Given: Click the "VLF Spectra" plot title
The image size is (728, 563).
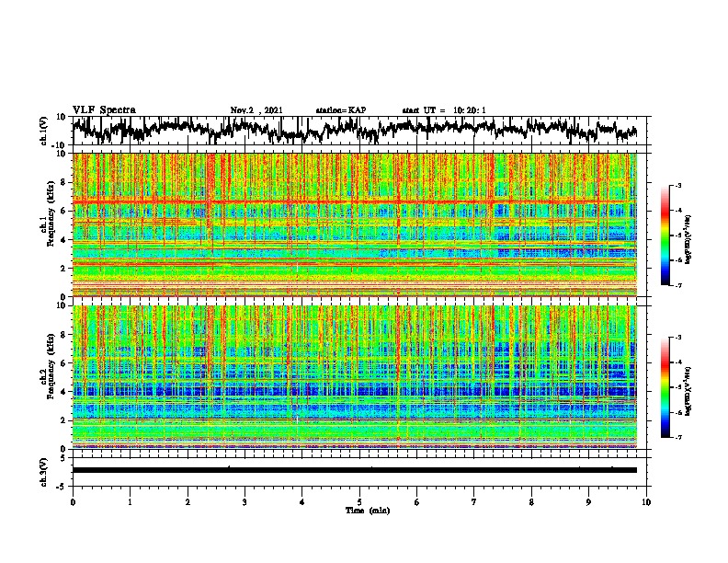Looking at the screenshot, I should (x=104, y=110).
